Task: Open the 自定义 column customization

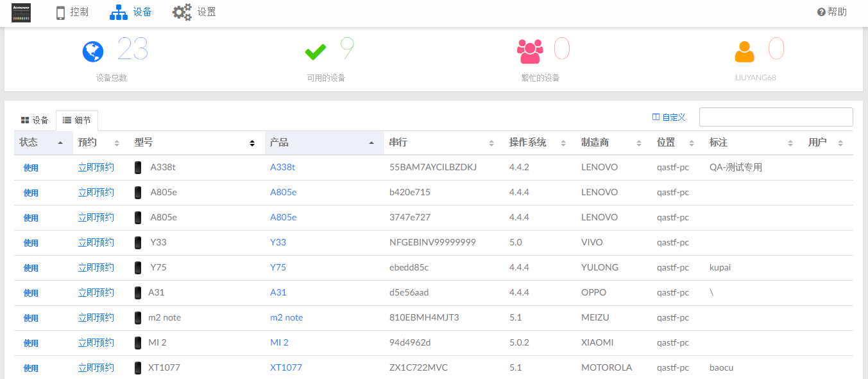Action: point(669,117)
